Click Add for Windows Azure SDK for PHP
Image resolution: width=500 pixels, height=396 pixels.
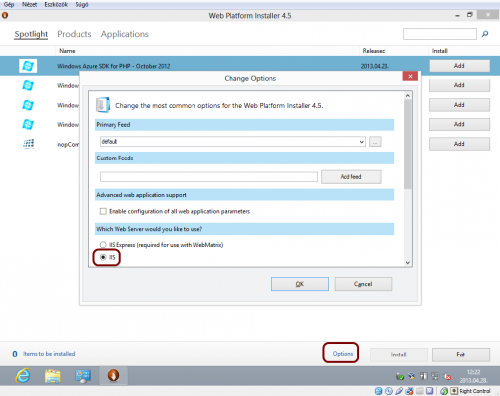(x=459, y=66)
